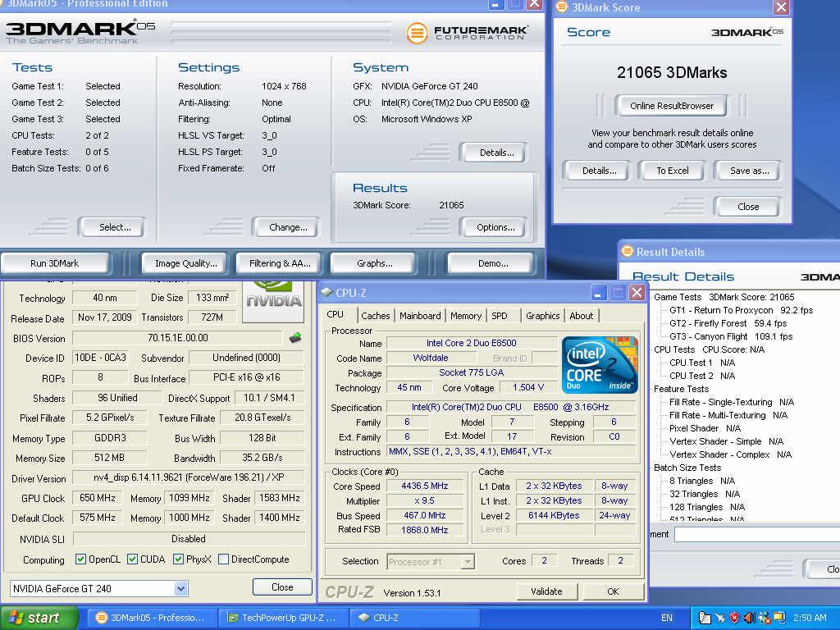Select GT3 - Canyon Flight row
This screenshot has width=840, height=630.
point(731,336)
